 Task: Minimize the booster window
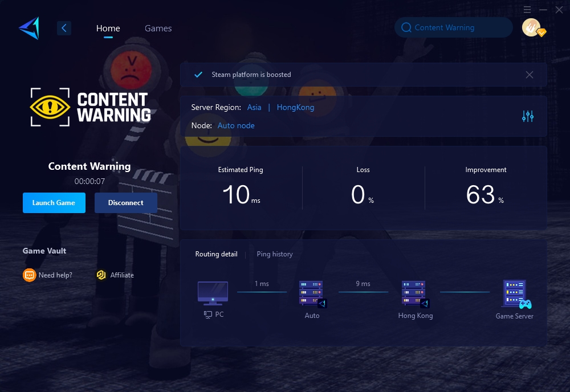(x=543, y=10)
